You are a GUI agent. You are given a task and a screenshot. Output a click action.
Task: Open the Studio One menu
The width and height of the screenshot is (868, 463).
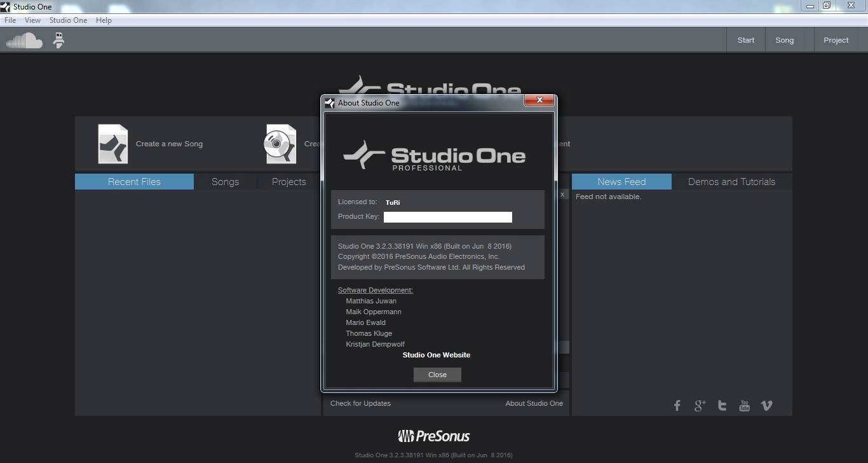[x=68, y=20]
